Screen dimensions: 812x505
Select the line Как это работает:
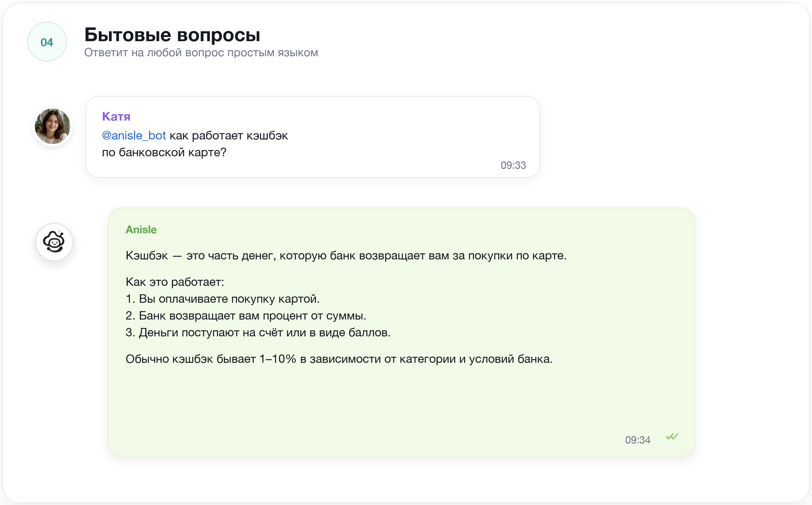[x=175, y=282]
